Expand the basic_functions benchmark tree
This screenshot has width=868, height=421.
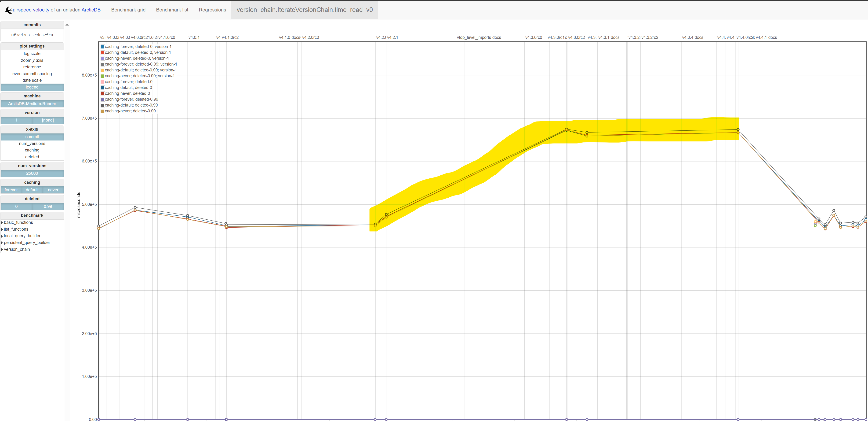[x=18, y=223]
